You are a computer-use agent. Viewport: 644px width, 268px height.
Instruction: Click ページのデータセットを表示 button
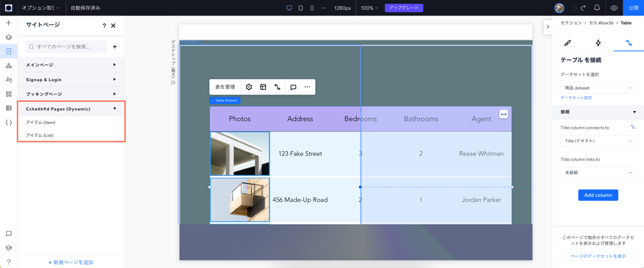(598, 256)
